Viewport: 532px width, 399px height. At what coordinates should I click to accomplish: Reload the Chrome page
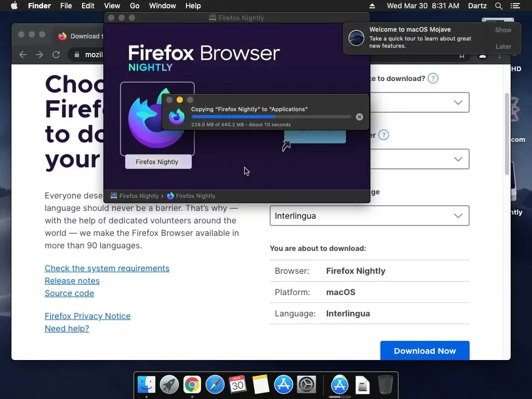pyautogui.click(x=56, y=55)
